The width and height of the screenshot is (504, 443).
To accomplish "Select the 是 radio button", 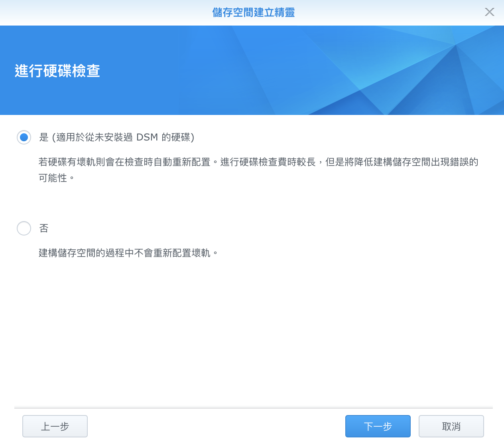I will click(24, 137).
